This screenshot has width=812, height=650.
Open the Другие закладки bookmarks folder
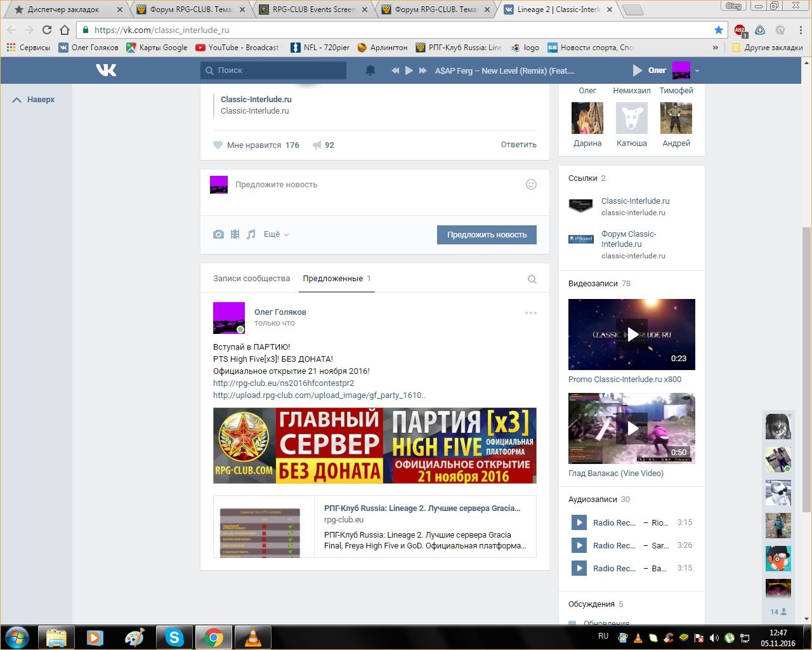[x=768, y=48]
